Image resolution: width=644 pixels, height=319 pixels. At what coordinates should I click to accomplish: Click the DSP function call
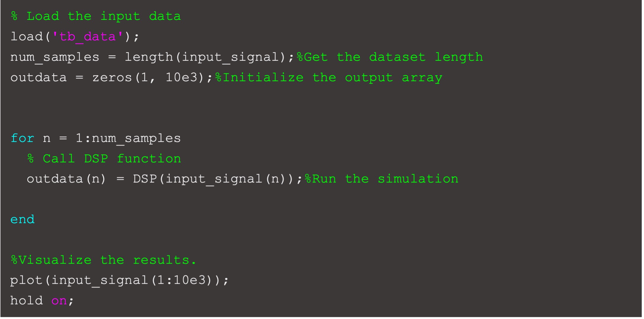145,179
